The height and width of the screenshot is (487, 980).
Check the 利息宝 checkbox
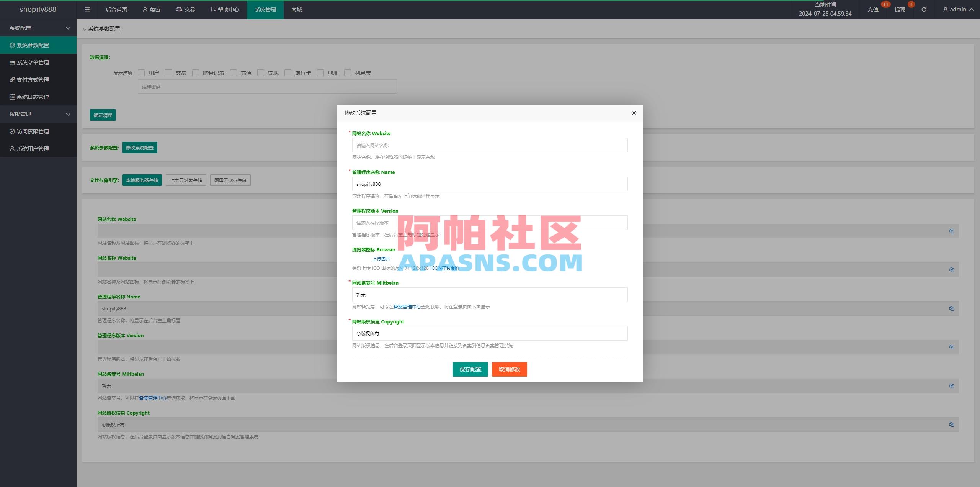pyautogui.click(x=348, y=72)
